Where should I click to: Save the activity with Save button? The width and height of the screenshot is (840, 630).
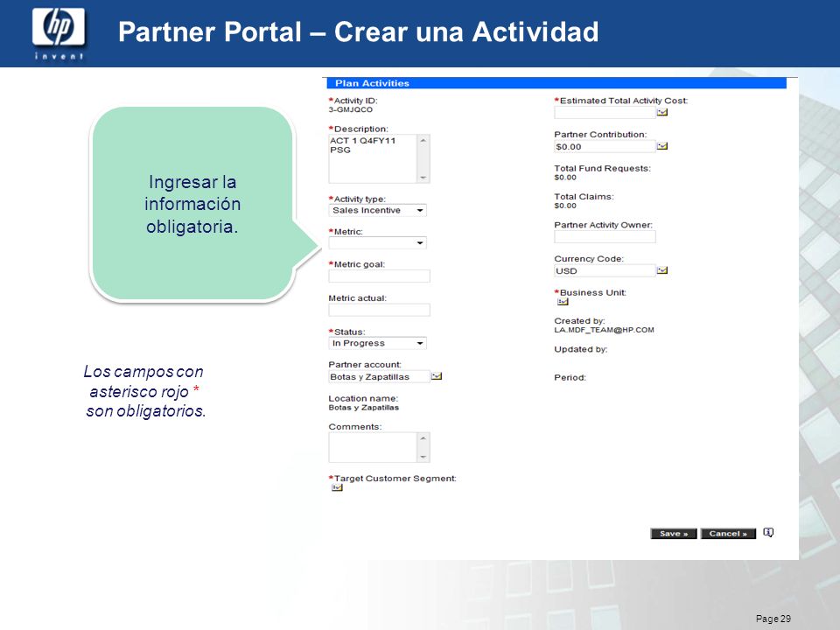click(x=674, y=534)
